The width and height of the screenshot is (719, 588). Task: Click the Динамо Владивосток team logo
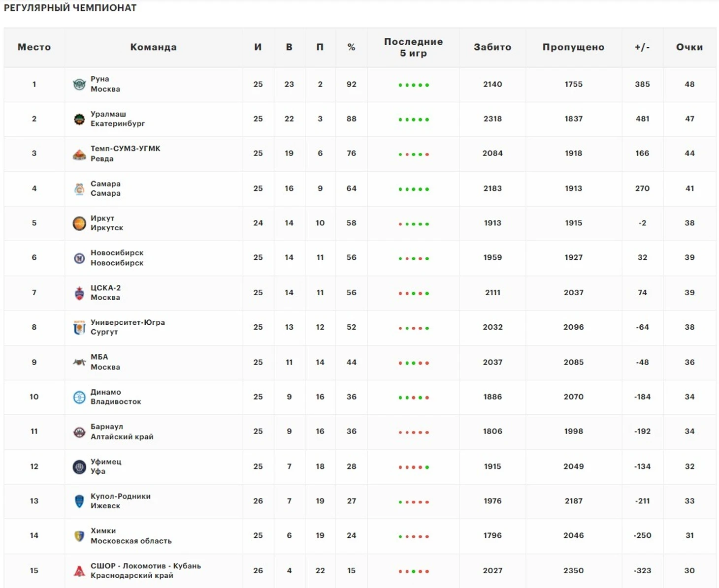click(79, 397)
